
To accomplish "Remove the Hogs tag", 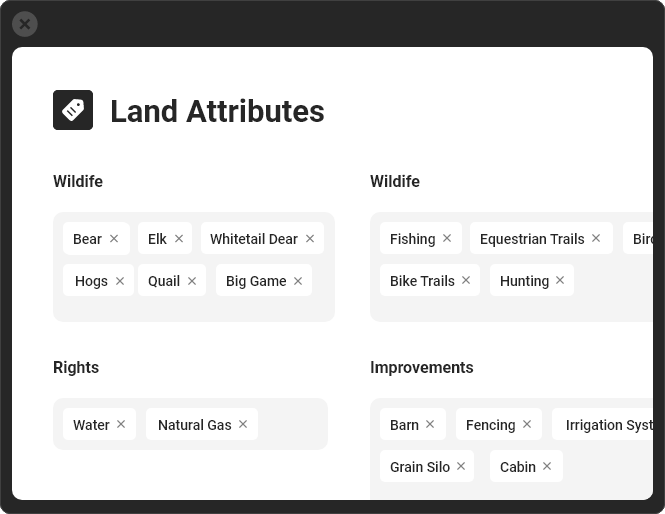I will pos(120,281).
